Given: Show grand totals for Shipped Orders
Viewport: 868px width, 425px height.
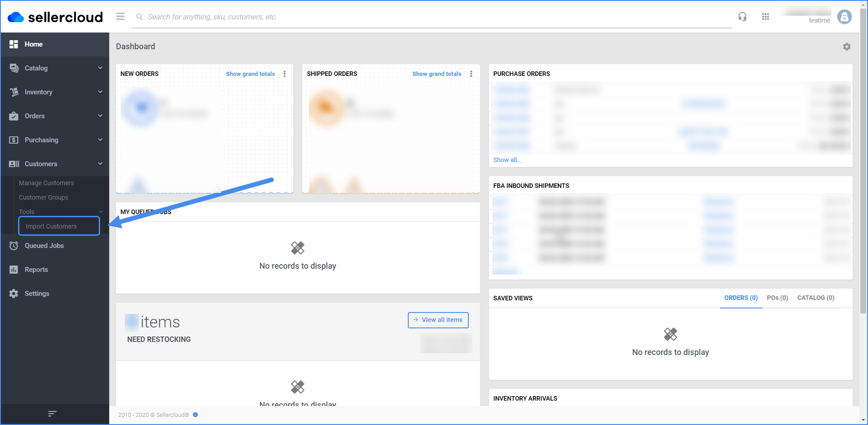Looking at the screenshot, I should (437, 74).
